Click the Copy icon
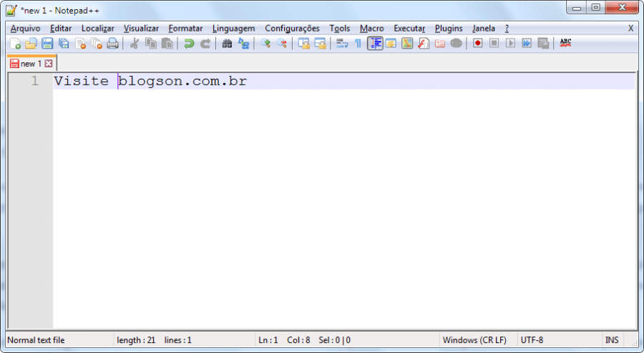 click(x=151, y=43)
